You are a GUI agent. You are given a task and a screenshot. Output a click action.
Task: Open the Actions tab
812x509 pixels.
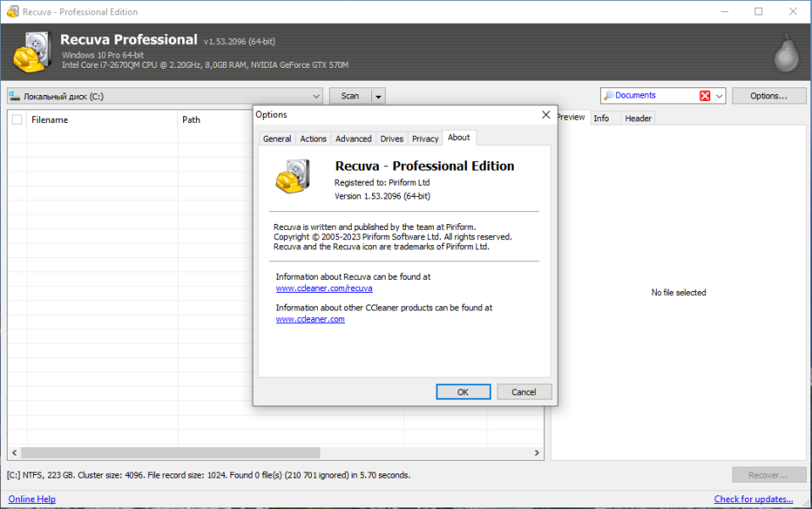[x=314, y=139]
